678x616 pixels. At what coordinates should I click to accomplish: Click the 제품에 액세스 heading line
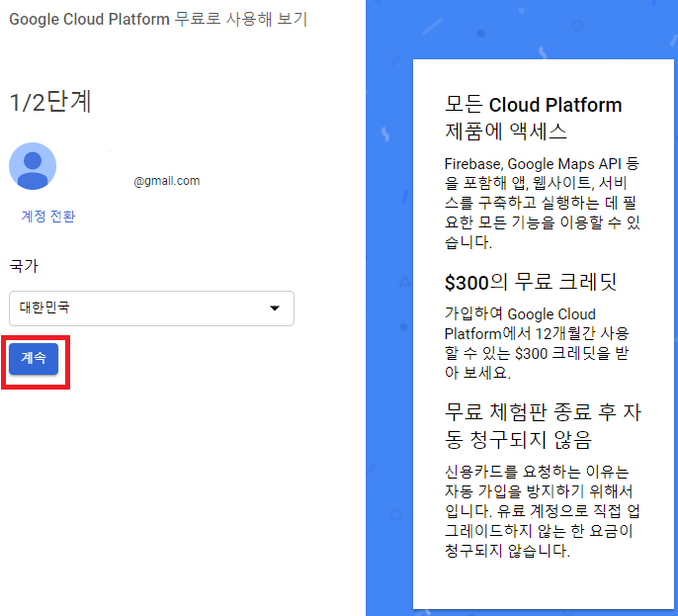coord(505,132)
